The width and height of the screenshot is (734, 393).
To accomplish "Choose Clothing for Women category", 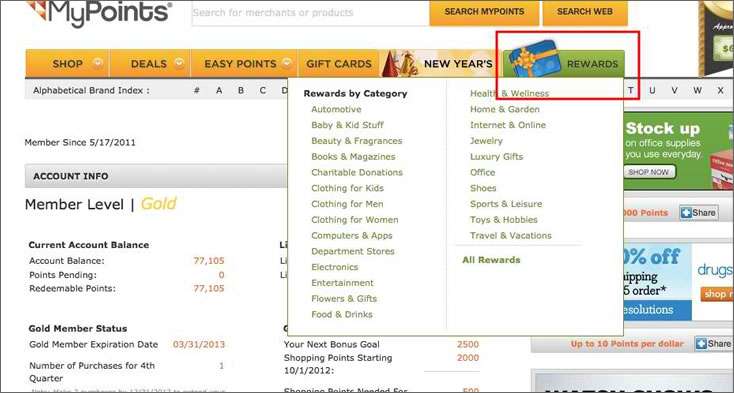I will click(x=355, y=220).
